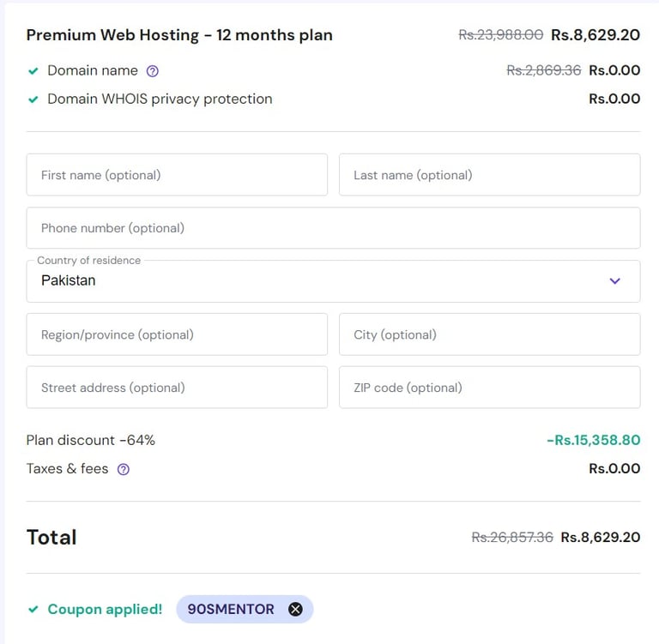
Task: Focus the First name input field
Action: tap(177, 175)
